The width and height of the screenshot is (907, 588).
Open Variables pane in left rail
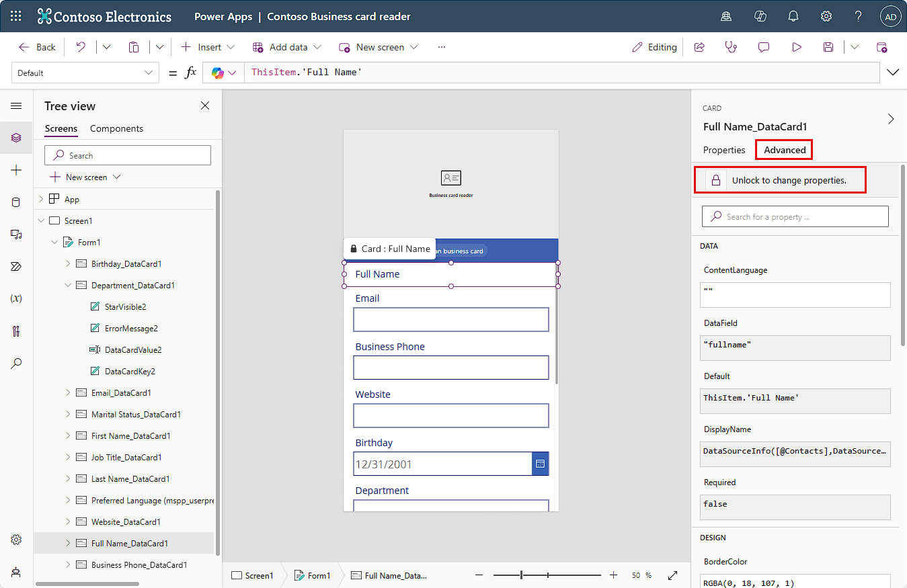coord(16,298)
